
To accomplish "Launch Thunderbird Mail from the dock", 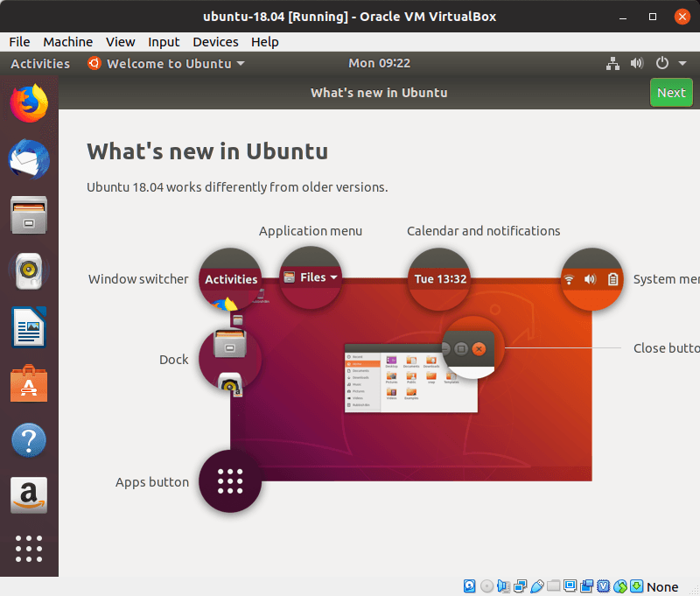I will coord(29,159).
